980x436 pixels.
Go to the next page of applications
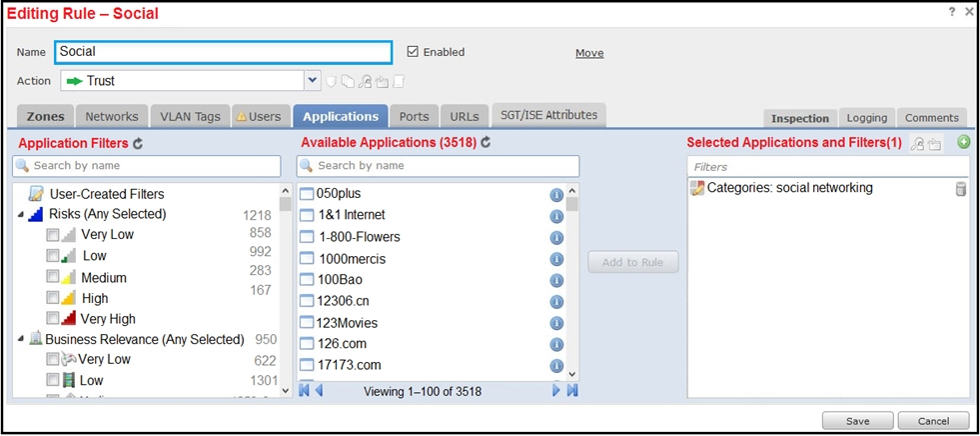(556, 391)
